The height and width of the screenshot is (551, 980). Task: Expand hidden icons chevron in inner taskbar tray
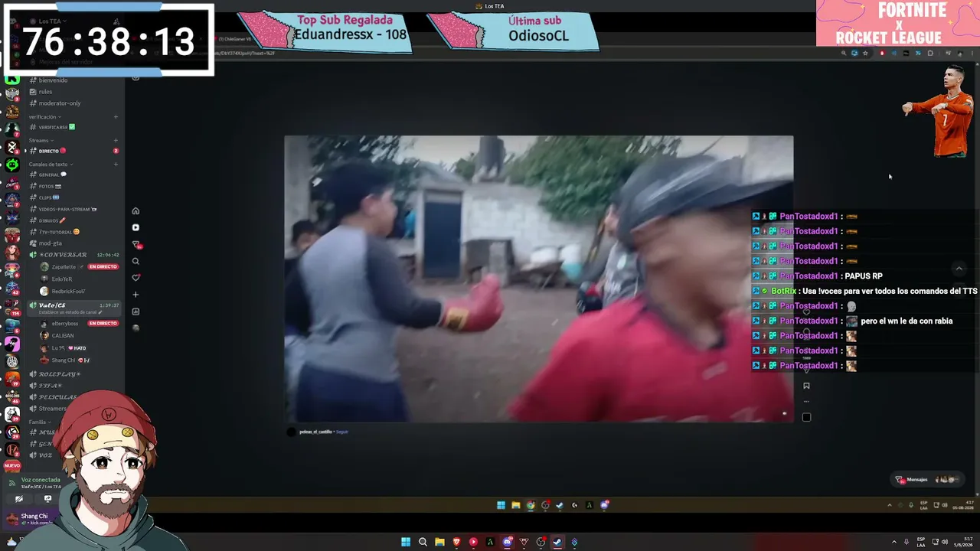coord(890,505)
